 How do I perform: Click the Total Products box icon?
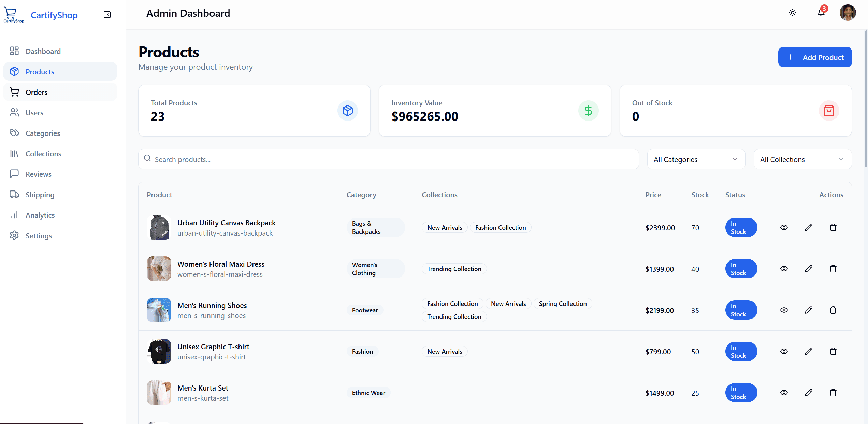click(348, 111)
